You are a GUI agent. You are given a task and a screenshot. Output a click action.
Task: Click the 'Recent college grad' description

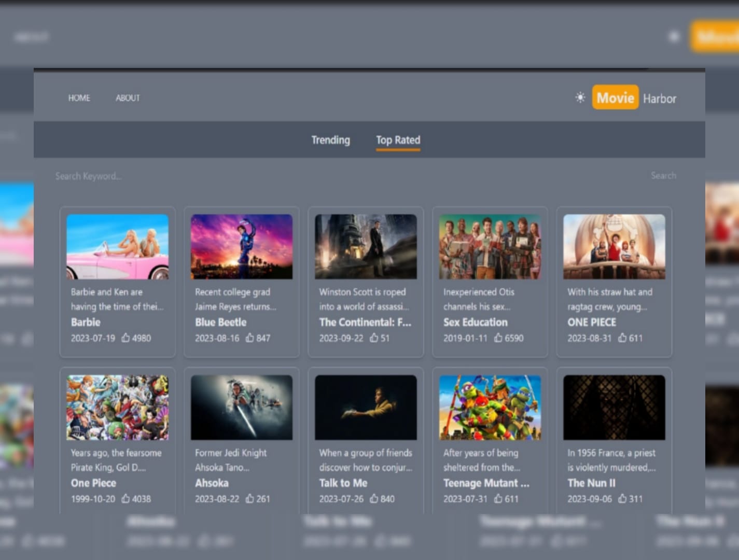[235, 299]
